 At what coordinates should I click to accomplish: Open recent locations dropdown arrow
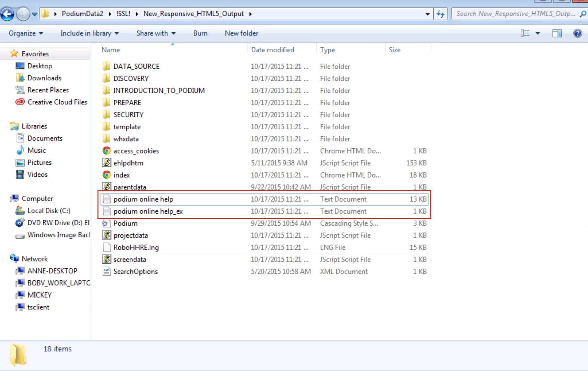pyautogui.click(x=35, y=14)
